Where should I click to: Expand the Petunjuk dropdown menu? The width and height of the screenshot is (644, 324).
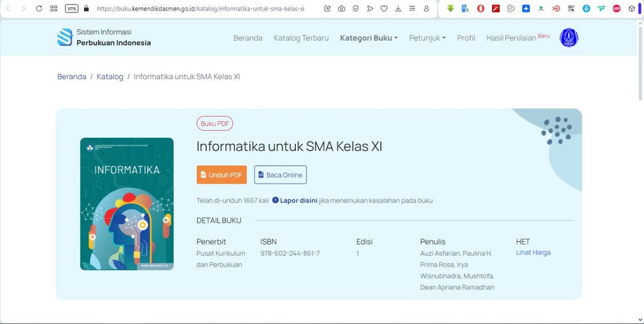click(427, 38)
